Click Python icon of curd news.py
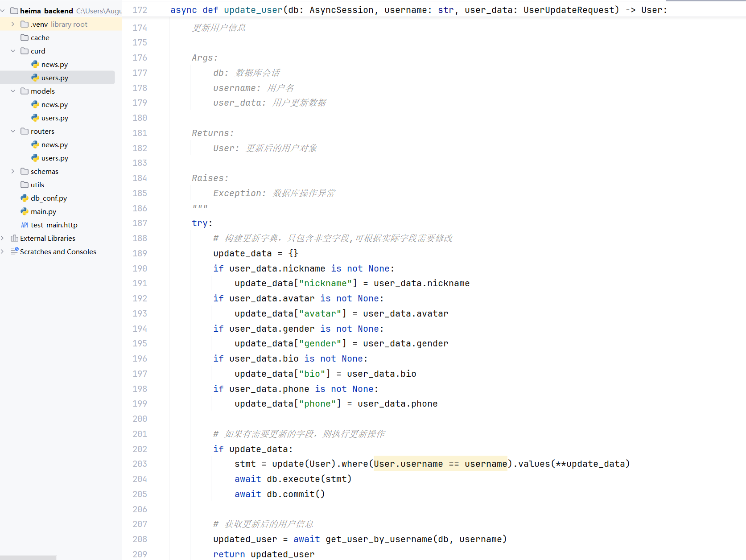The image size is (746, 560). (35, 64)
